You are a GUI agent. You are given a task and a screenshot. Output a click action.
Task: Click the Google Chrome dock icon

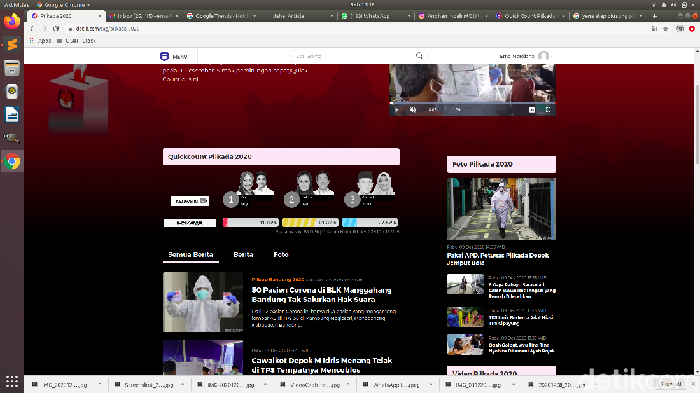(x=12, y=161)
